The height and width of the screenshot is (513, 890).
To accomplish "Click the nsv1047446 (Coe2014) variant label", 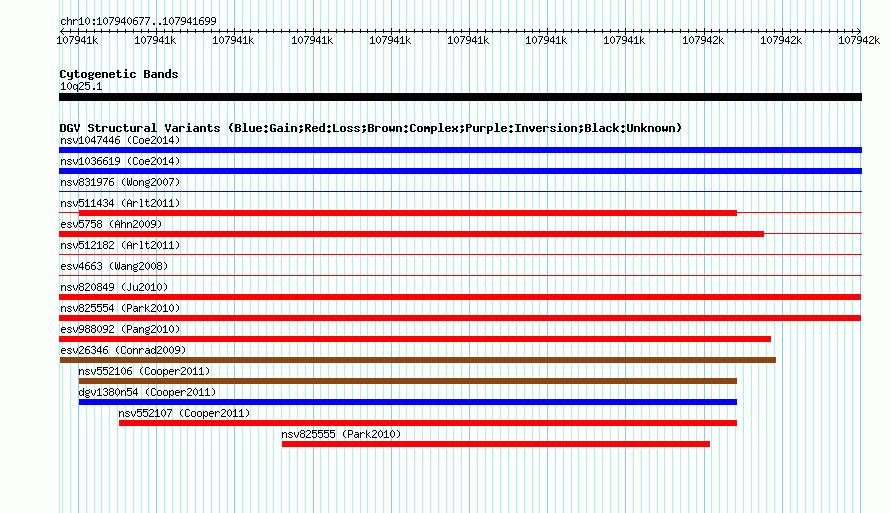I will point(120,140).
